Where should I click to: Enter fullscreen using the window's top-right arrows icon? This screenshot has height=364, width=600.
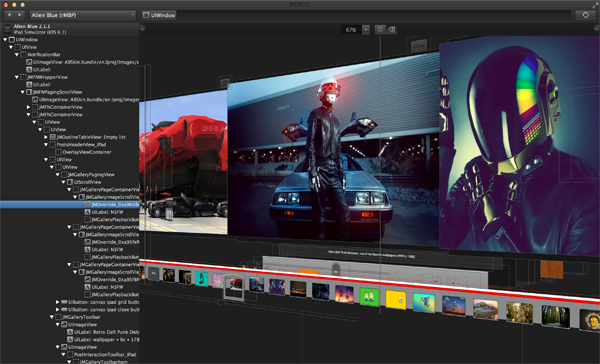click(595, 4)
